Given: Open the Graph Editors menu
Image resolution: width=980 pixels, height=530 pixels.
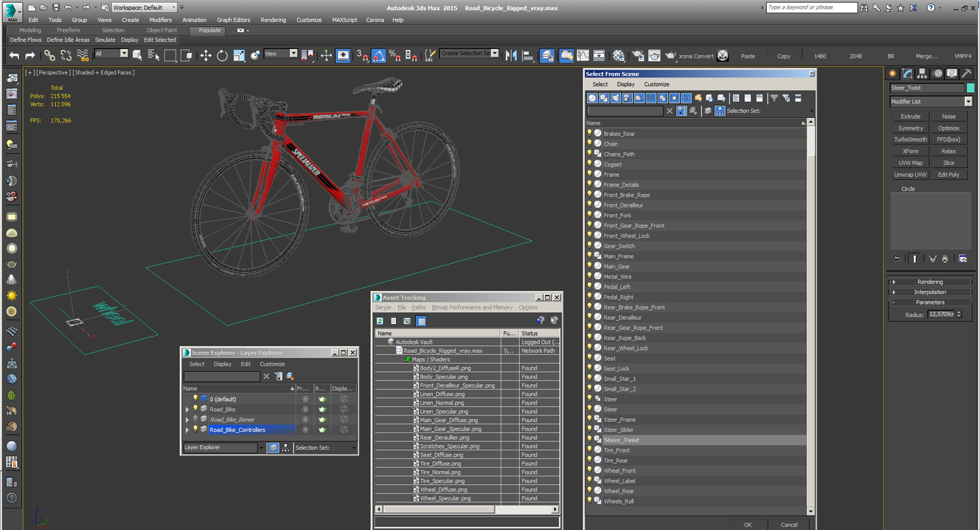Looking at the screenshot, I should (x=234, y=20).
